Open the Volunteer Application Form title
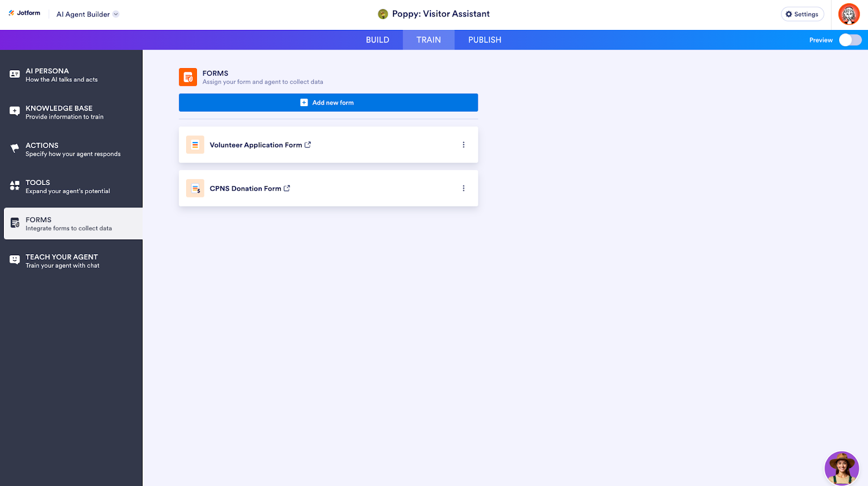Image resolution: width=868 pixels, height=486 pixels. [x=256, y=145]
